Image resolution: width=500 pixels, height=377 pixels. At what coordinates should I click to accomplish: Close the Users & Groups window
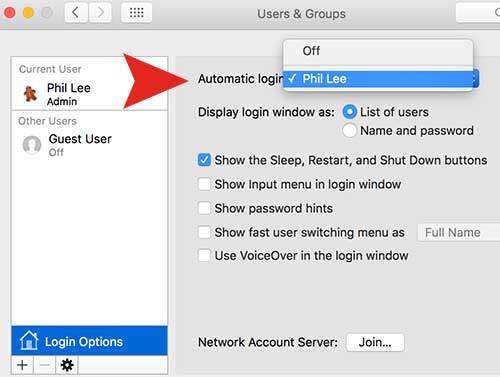coord(9,13)
